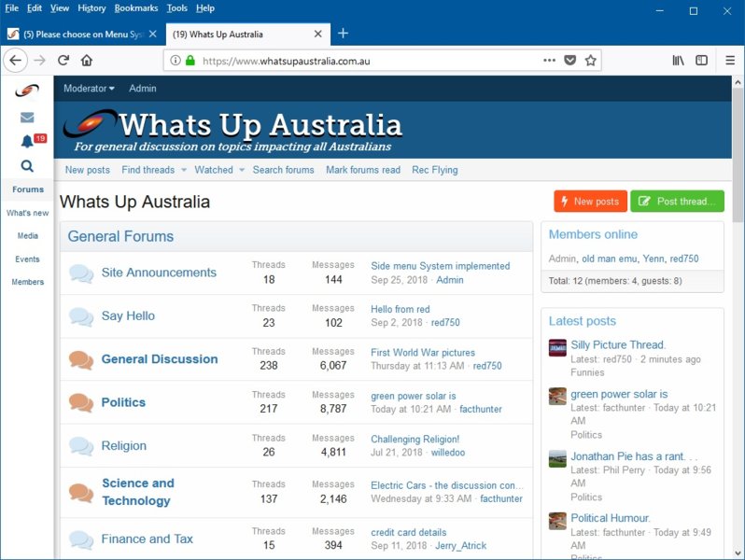Open the Admin link in top bar
The image size is (745, 560).
pos(143,89)
